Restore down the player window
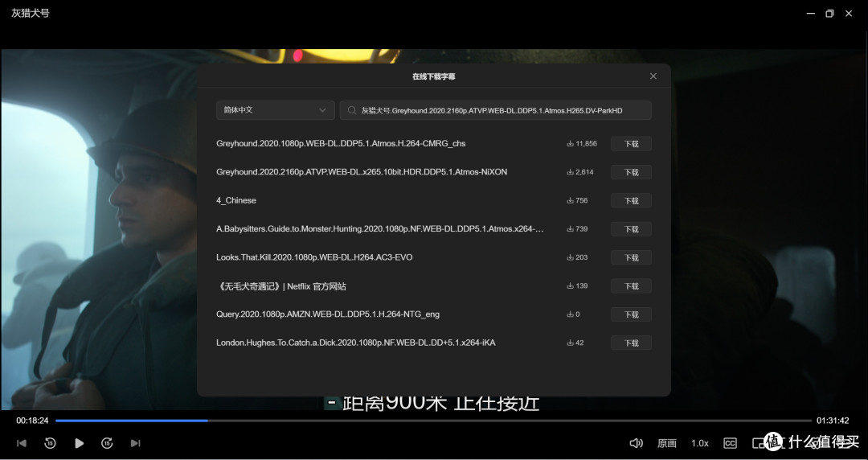868x460 pixels. tap(829, 14)
